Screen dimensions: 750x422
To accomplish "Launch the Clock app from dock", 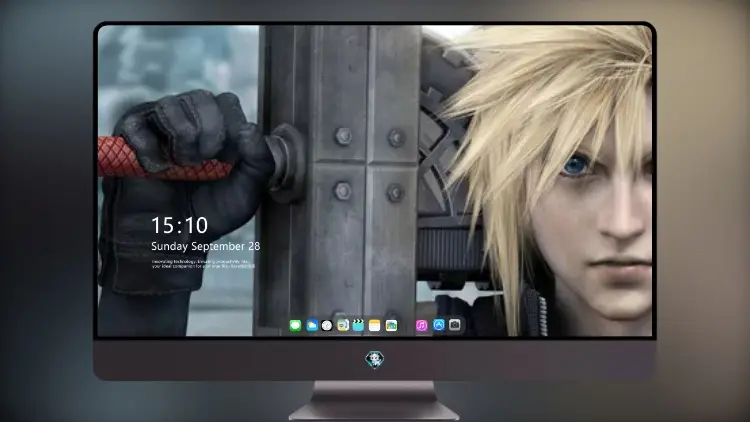I will click(327, 326).
